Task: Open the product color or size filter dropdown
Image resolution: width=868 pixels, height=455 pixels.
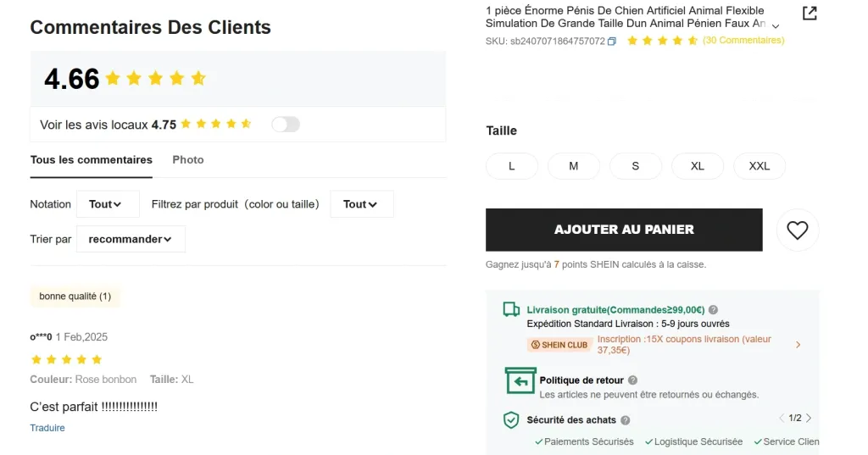Action: [x=362, y=204]
